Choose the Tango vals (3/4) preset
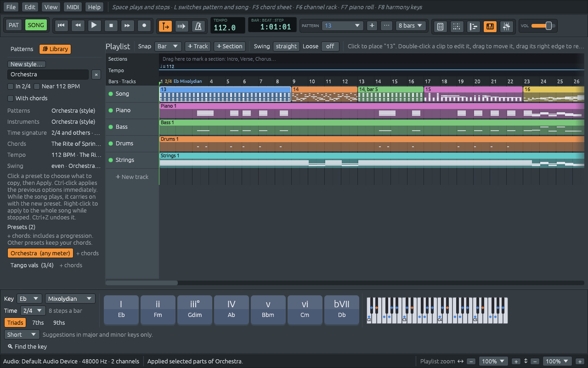This screenshot has height=368, width=588. point(32,265)
